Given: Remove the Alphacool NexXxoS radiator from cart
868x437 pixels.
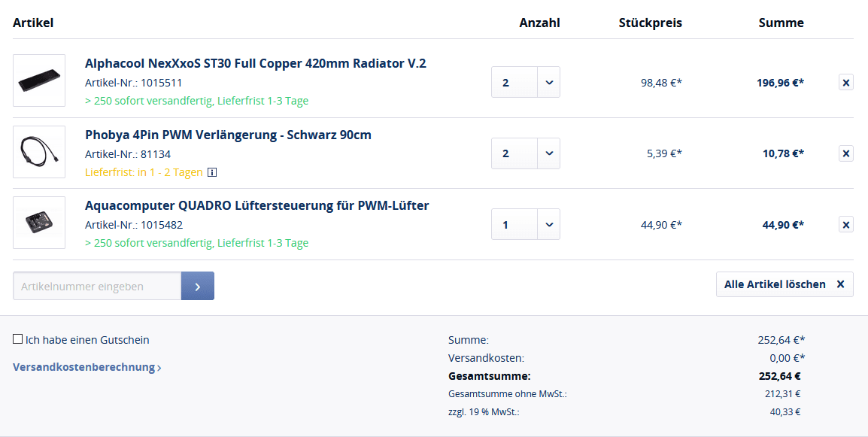Looking at the screenshot, I should [x=845, y=83].
